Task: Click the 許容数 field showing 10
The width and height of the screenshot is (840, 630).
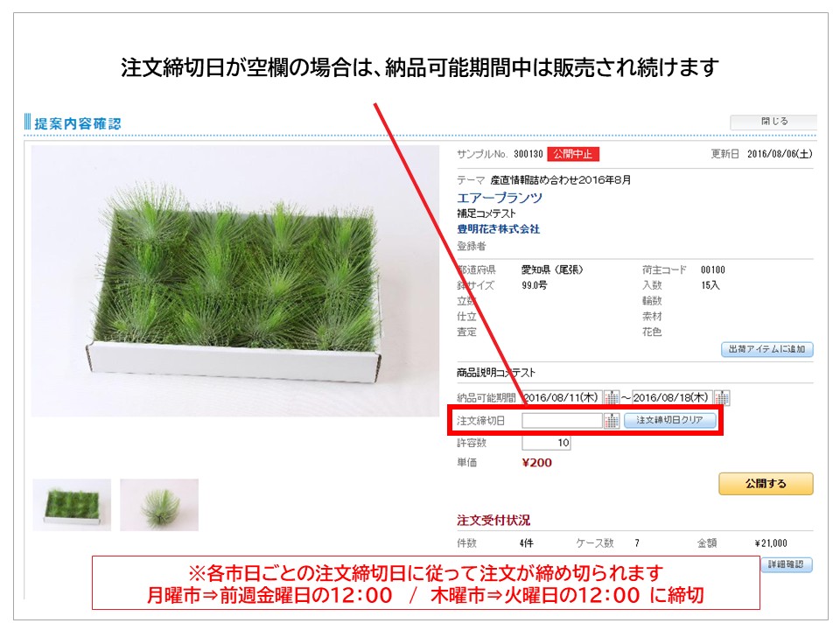Action: click(x=546, y=443)
